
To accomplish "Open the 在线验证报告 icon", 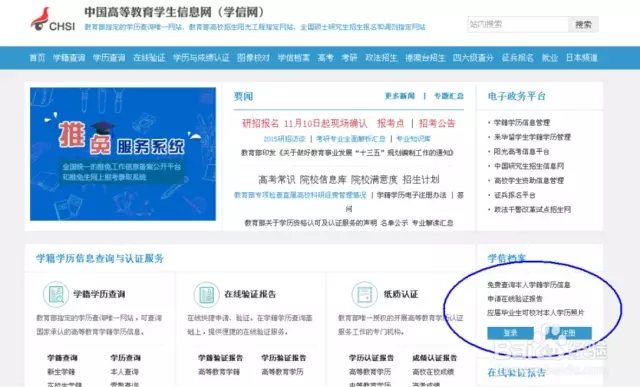I will [207, 294].
